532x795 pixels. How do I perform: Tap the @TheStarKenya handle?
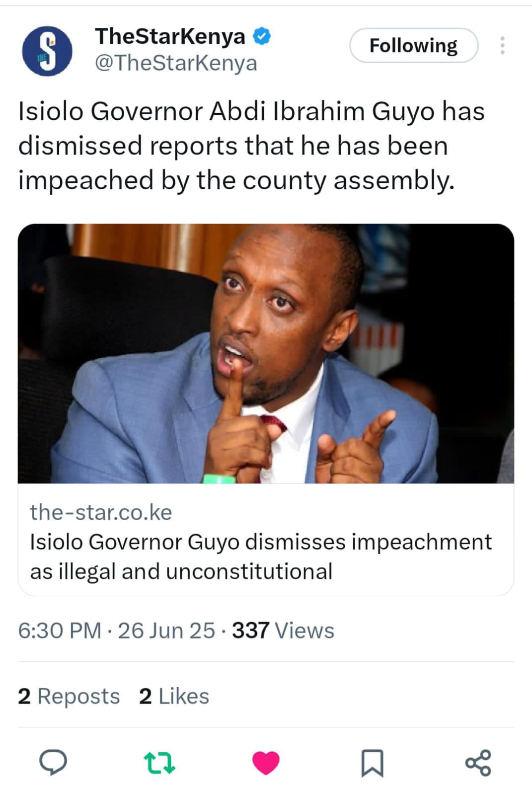176,63
